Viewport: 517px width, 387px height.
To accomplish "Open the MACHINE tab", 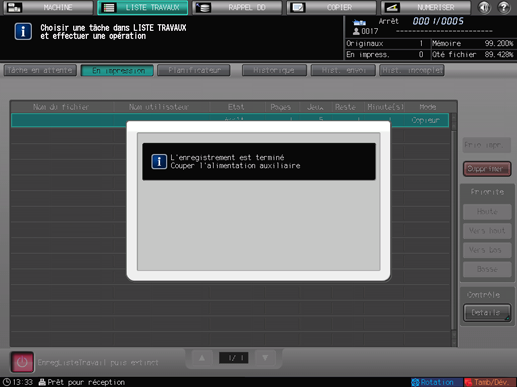I will [48, 7].
